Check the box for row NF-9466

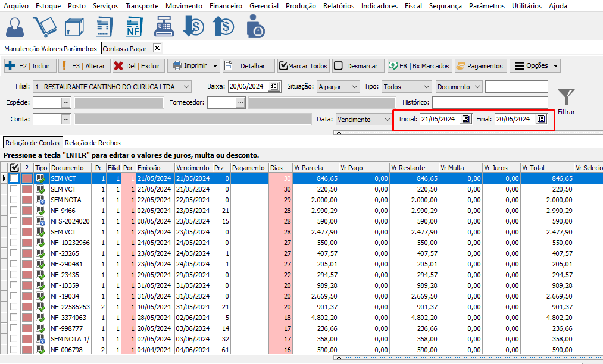pyautogui.click(x=14, y=211)
